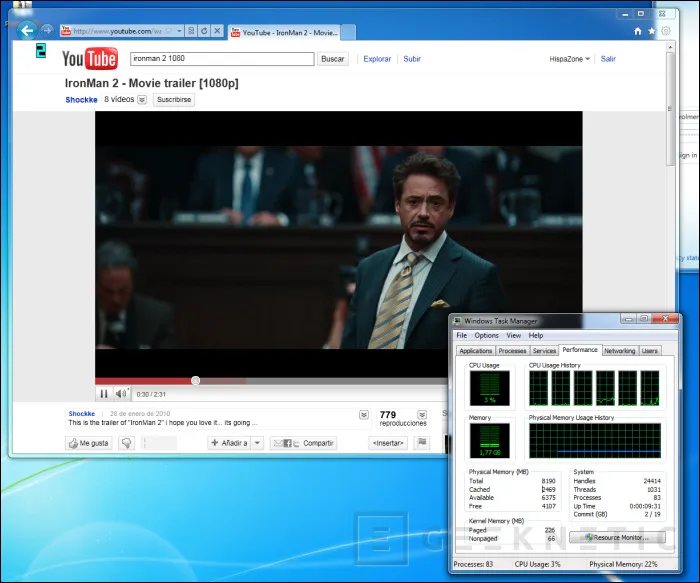Flag the video with the flag icon
This screenshot has height=583, width=700.
coord(422,442)
